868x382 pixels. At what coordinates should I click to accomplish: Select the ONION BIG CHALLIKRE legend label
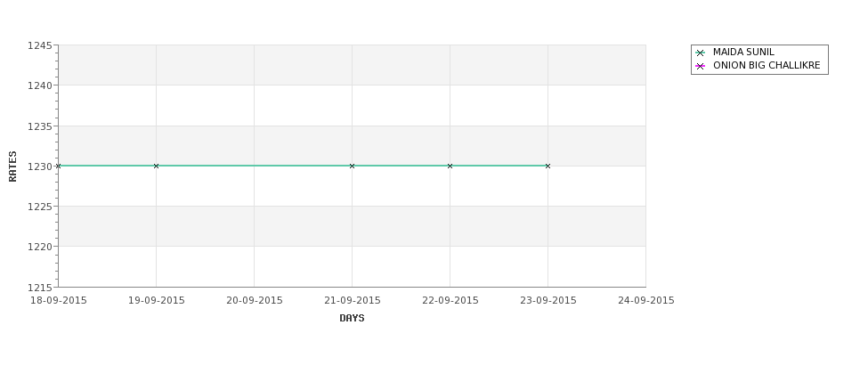click(767, 65)
